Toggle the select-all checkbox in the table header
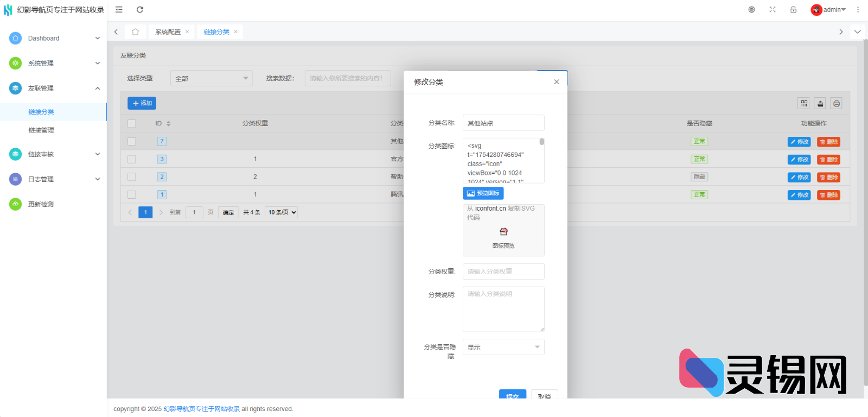868x417 pixels. click(x=132, y=124)
